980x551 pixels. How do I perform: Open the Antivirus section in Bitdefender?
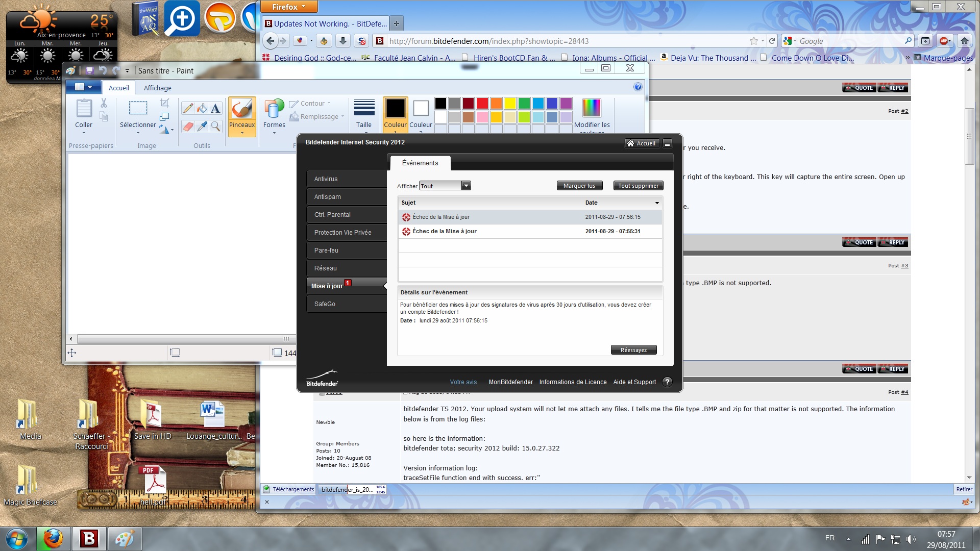(x=347, y=179)
